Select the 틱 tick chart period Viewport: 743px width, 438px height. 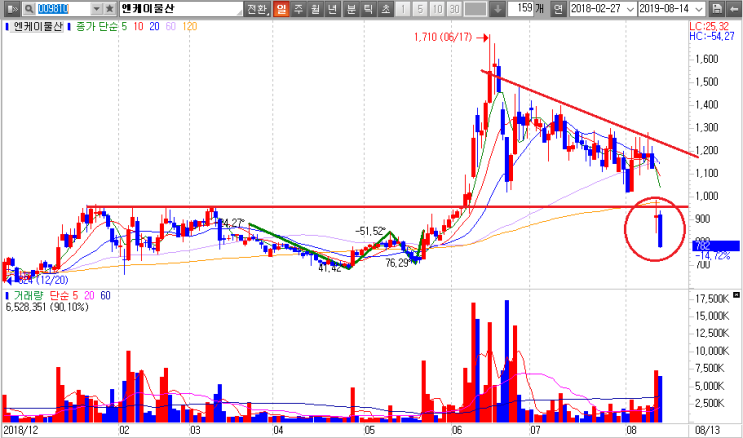[368, 9]
